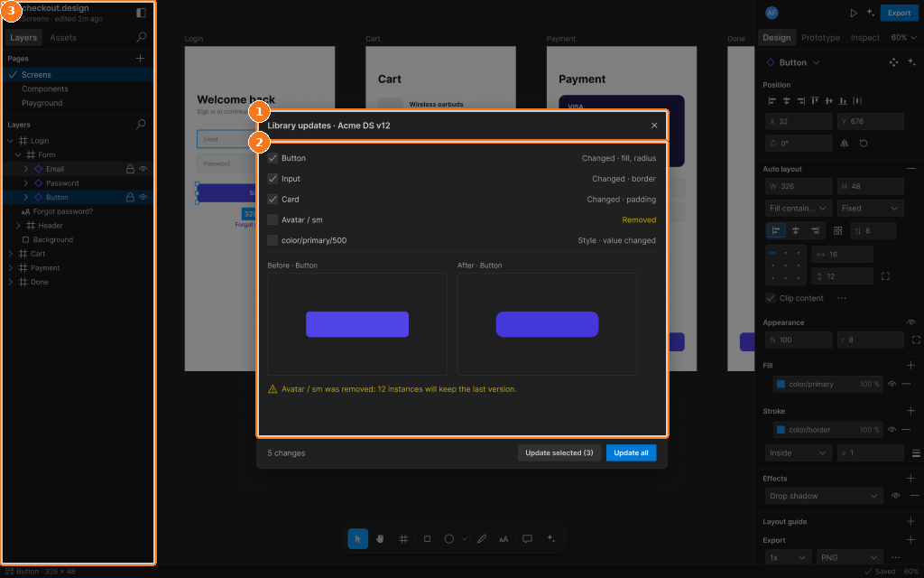Add a new page with the Pages plus icon
Screen dimensions: 924x578
(x=140, y=59)
